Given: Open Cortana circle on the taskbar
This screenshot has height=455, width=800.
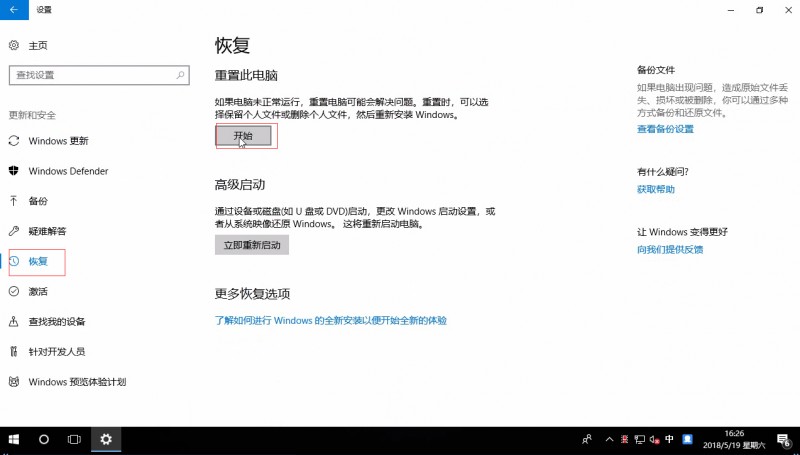Looking at the screenshot, I should coord(44,439).
